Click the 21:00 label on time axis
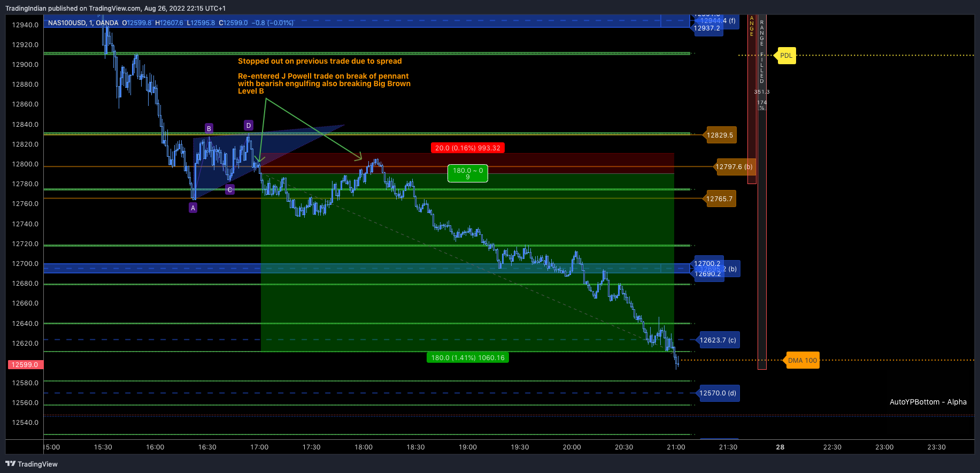The width and height of the screenshot is (980, 473). point(676,447)
